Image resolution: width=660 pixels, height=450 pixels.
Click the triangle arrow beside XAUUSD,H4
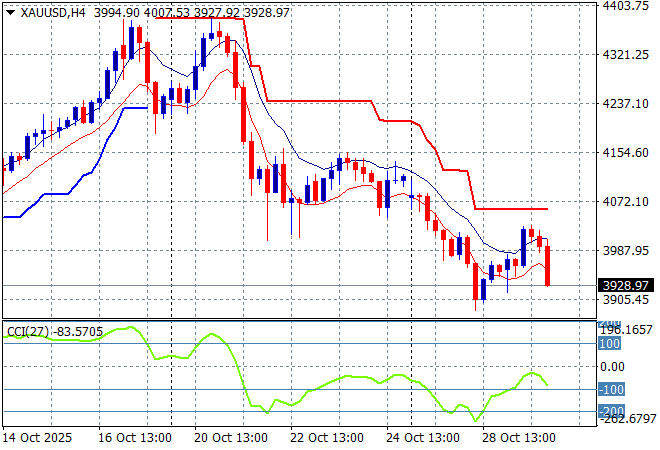coord(10,12)
